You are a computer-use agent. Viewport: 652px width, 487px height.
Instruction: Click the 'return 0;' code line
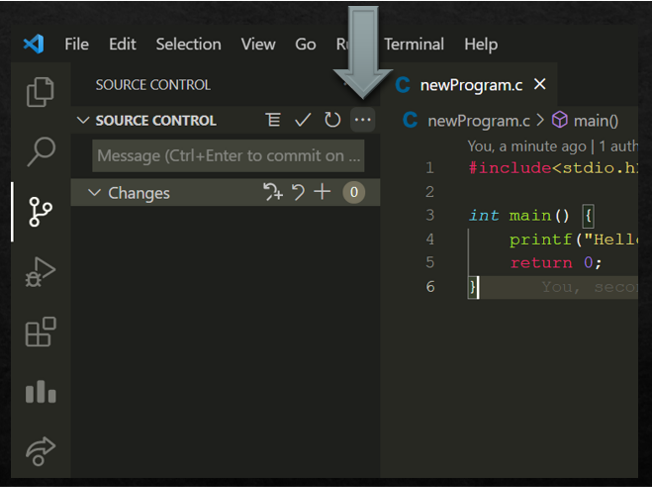[556, 263]
